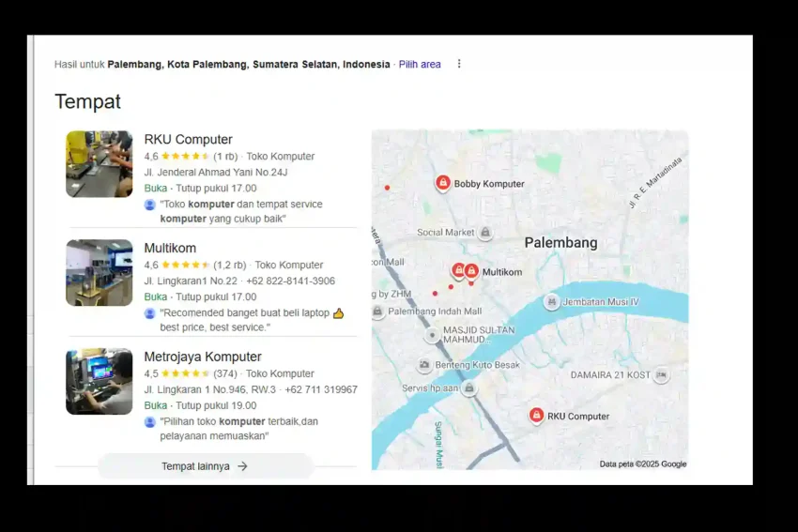Click the phone number +62 711 319967
Screen dimensions: 798x532
(321, 389)
